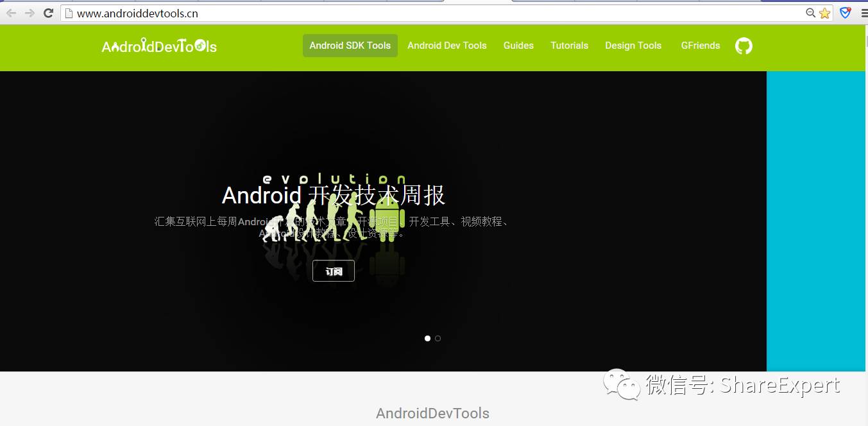This screenshot has height=426, width=868.
Task: Open the GitHub icon in navbar
Action: 744,46
